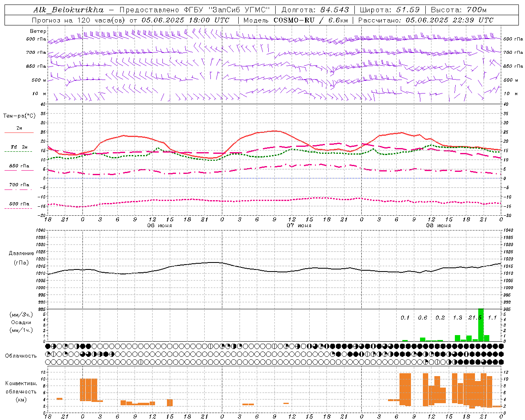Screen dimensions: 525x420
Task: Select the 'Предоставлено ФГБУ "ЗапСиб УГМС"' provider text
Action: tap(194, 10)
